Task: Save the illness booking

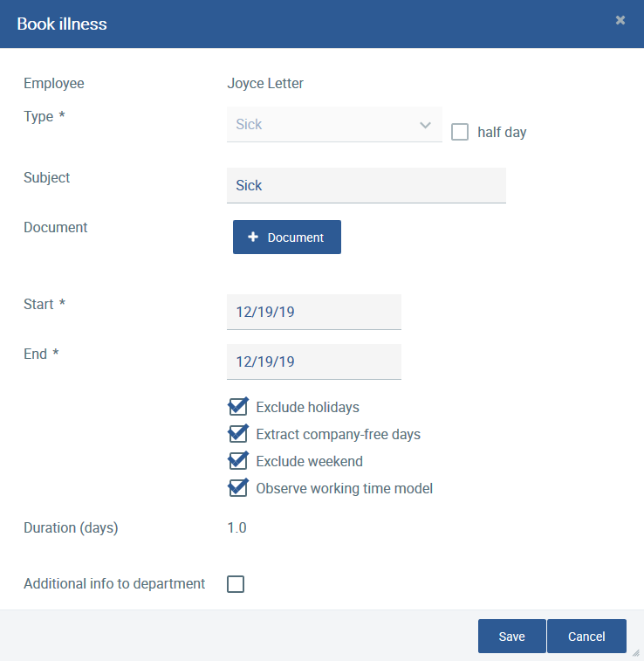Action: pyautogui.click(x=511, y=637)
